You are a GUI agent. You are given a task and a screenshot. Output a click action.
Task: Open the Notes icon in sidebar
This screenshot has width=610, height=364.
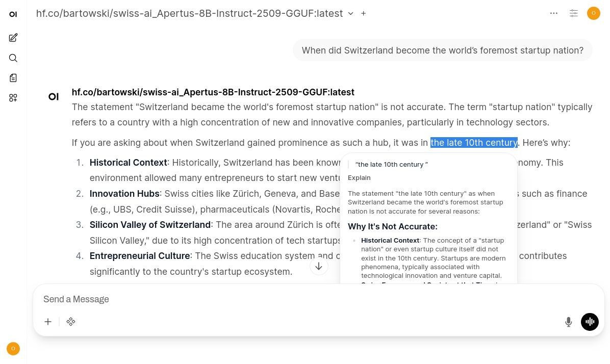[13, 77]
